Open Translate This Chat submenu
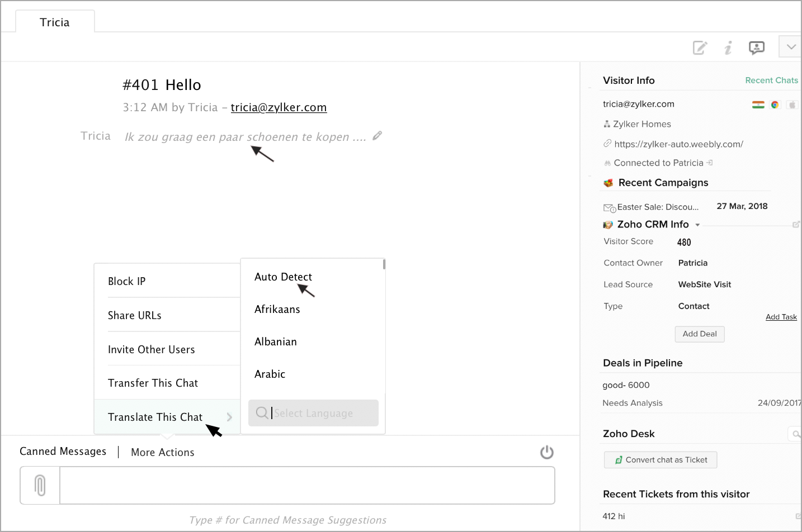 167,417
